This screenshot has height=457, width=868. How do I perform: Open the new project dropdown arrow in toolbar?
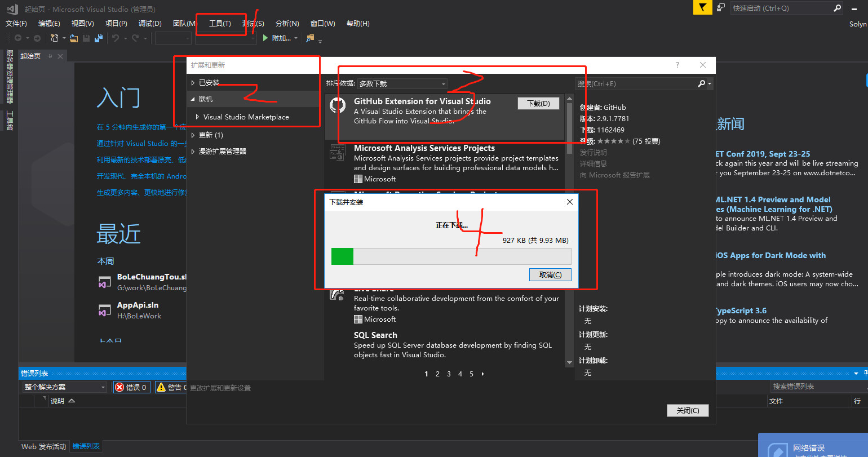(64, 38)
